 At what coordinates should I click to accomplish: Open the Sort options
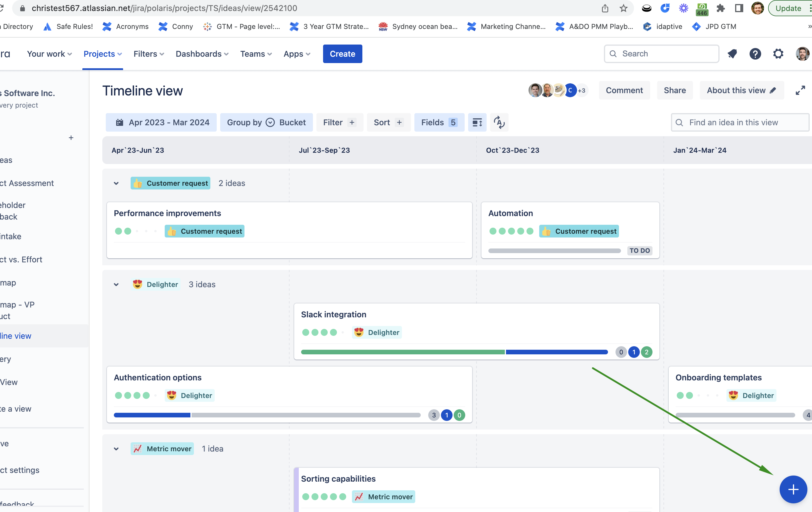point(388,122)
